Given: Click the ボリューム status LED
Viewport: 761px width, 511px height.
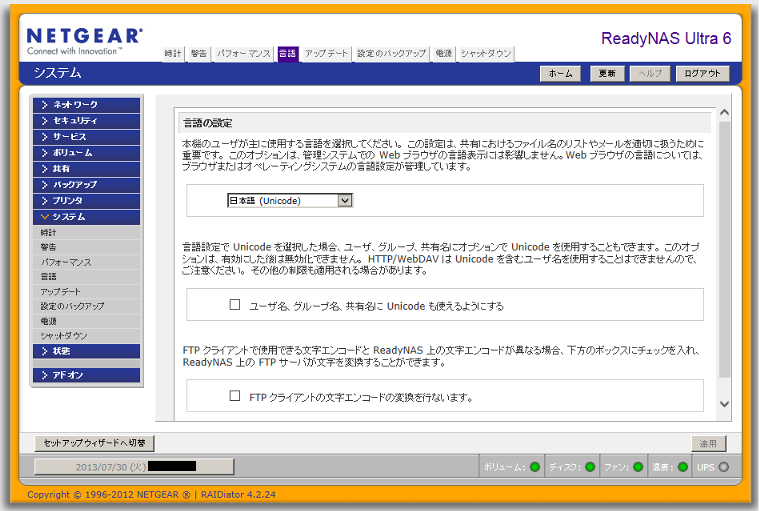Looking at the screenshot, I should (535, 467).
